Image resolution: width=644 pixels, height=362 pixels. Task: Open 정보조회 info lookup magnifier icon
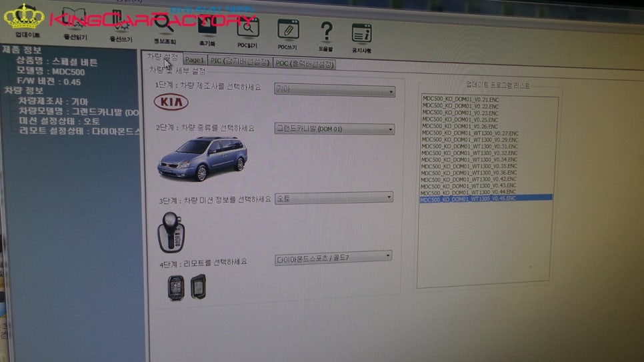coord(165,28)
